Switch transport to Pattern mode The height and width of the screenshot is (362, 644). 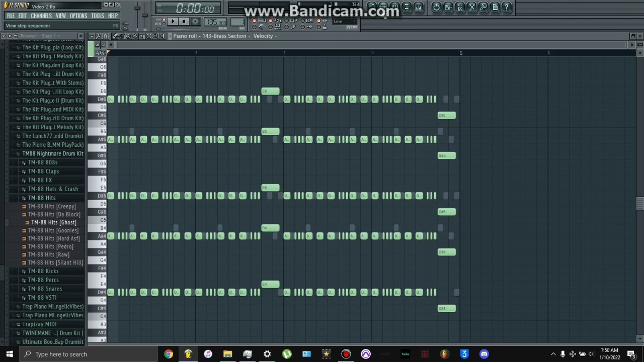pyautogui.click(x=164, y=19)
